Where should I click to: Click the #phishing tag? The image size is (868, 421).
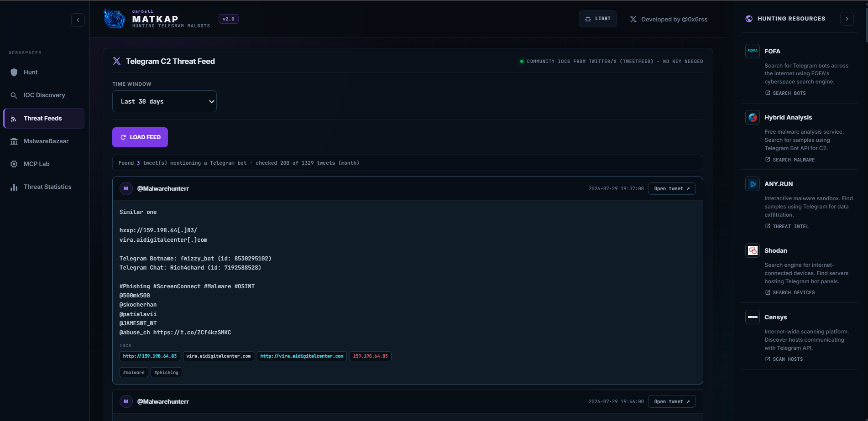coord(167,373)
